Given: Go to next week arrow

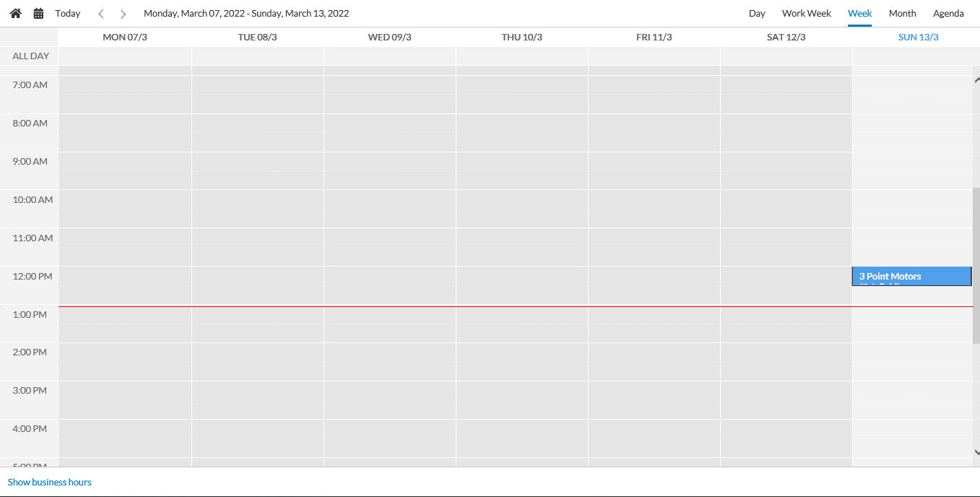Looking at the screenshot, I should (123, 14).
